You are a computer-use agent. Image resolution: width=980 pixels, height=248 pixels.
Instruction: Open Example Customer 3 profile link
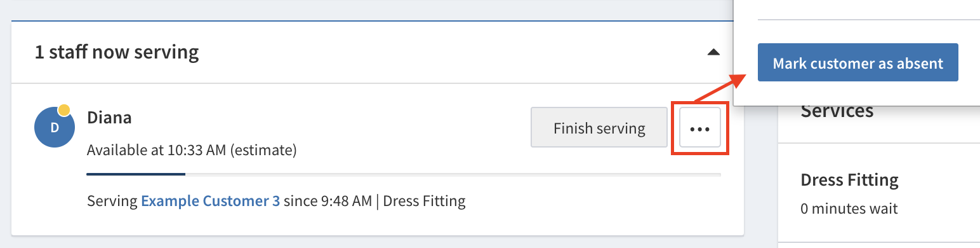point(210,202)
